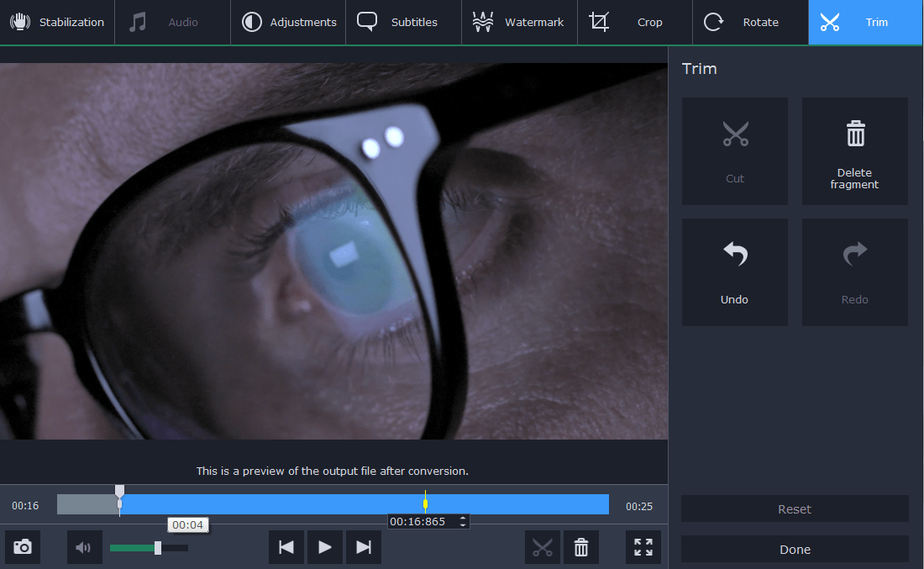The image size is (924, 569).
Task: Click the Cut button in the Trim panel
Action: tap(734, 151)
